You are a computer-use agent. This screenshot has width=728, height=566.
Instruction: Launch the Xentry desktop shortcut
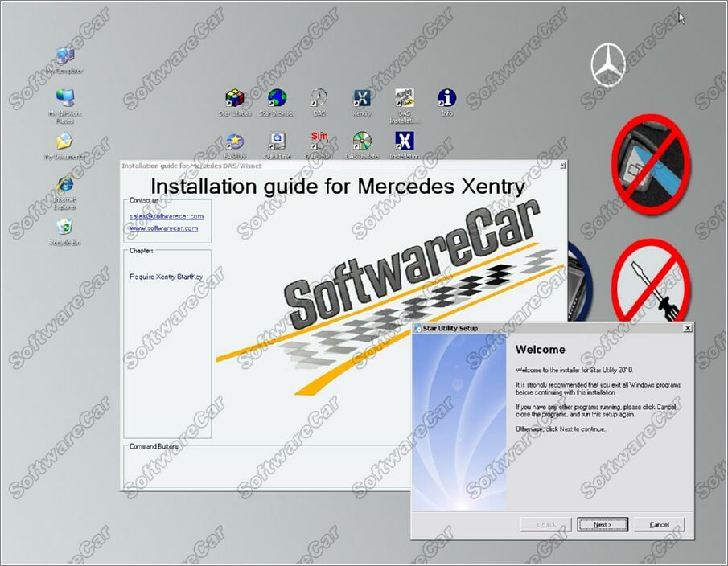362,100
